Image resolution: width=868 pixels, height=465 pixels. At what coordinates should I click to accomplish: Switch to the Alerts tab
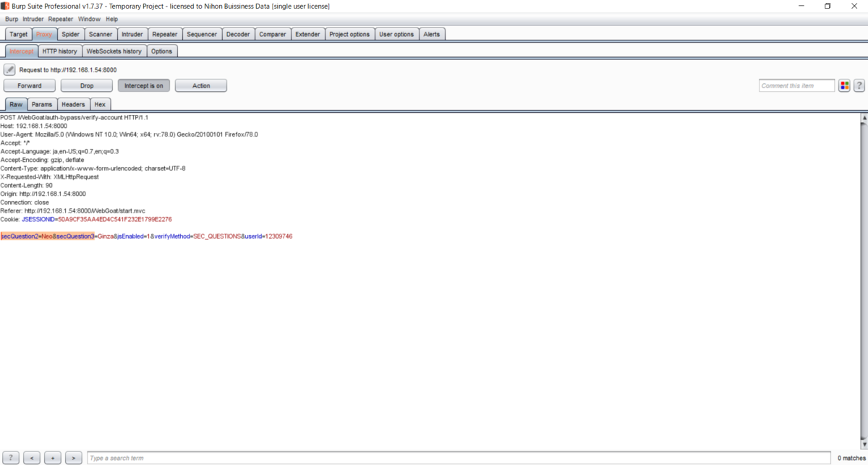[x=432, y=34]
